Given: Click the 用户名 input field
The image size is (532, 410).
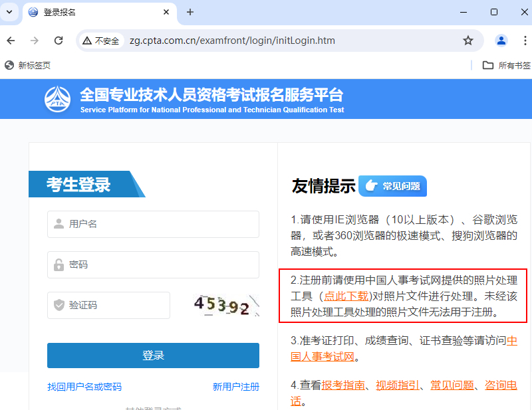Looking at the screenshot, I should coord(153,224).
